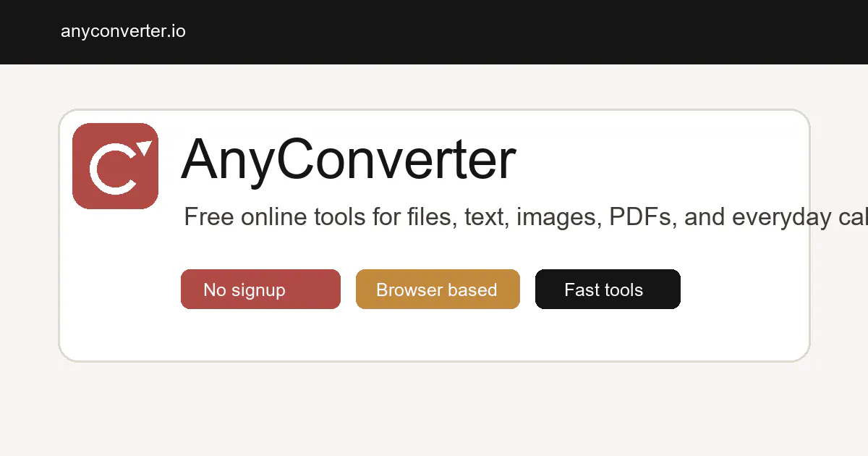
Task: Select the Fast tools badge
Action: point(608,290)
